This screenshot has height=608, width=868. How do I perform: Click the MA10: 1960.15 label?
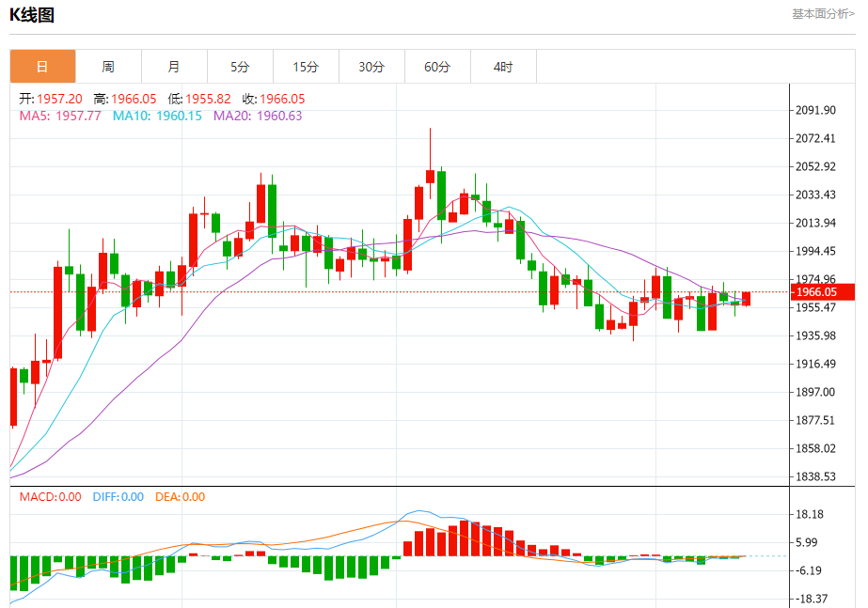click(157, 116)
